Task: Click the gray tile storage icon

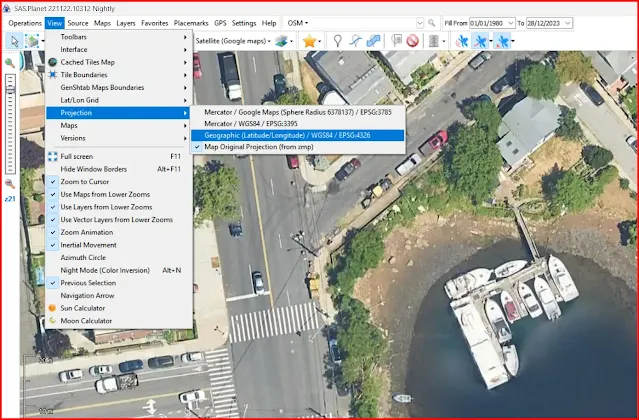Action: point(434,41)
